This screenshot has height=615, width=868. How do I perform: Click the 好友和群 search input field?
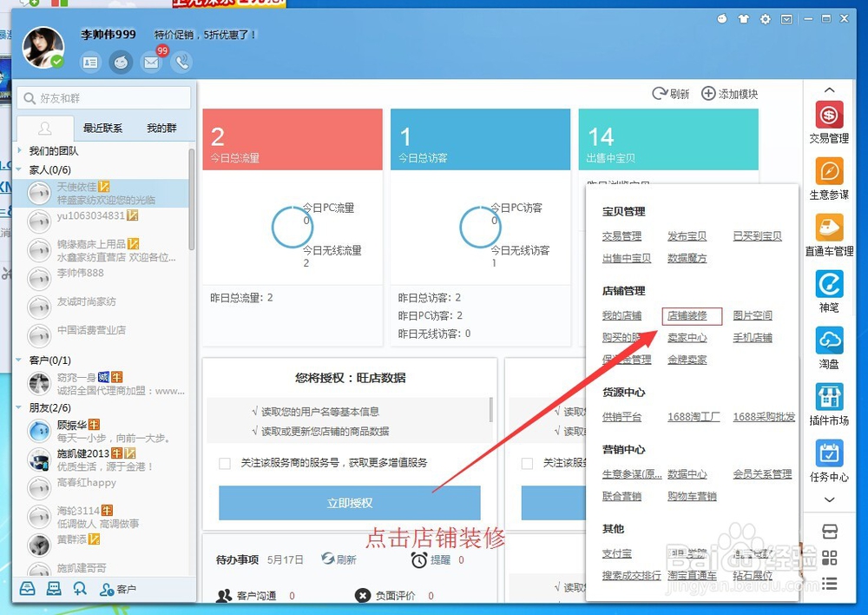click(x=102, y=97)
